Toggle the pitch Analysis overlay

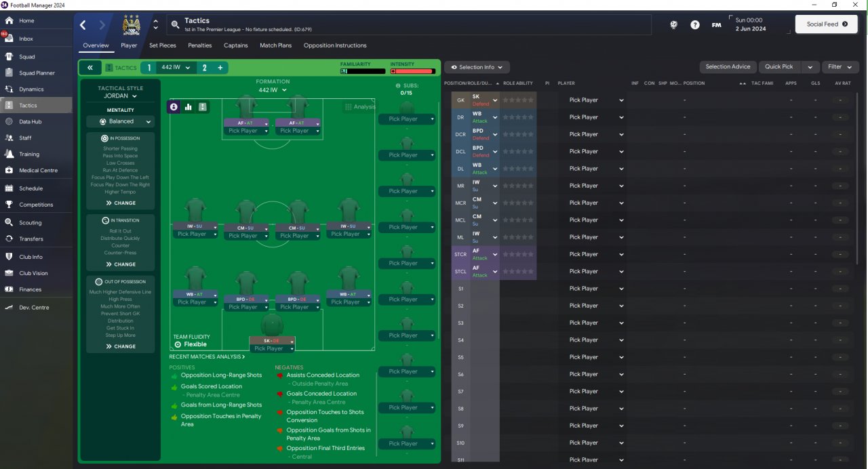click(360, 107)
